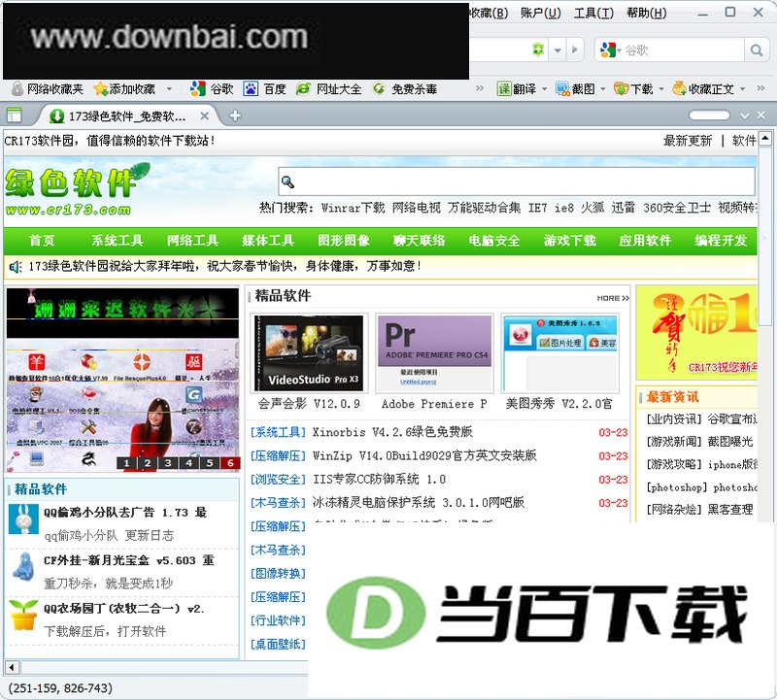Close the 173绿色软件 tab

click(204, 116)
